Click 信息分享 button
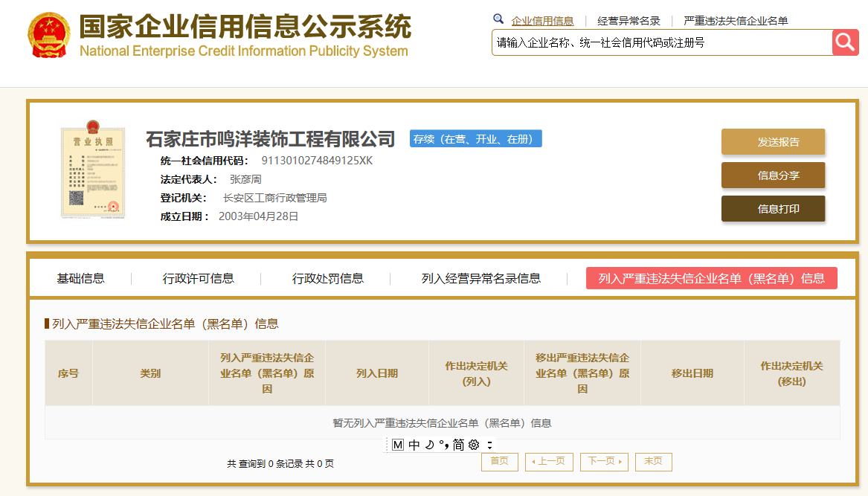868x496 pixels. 773,175
